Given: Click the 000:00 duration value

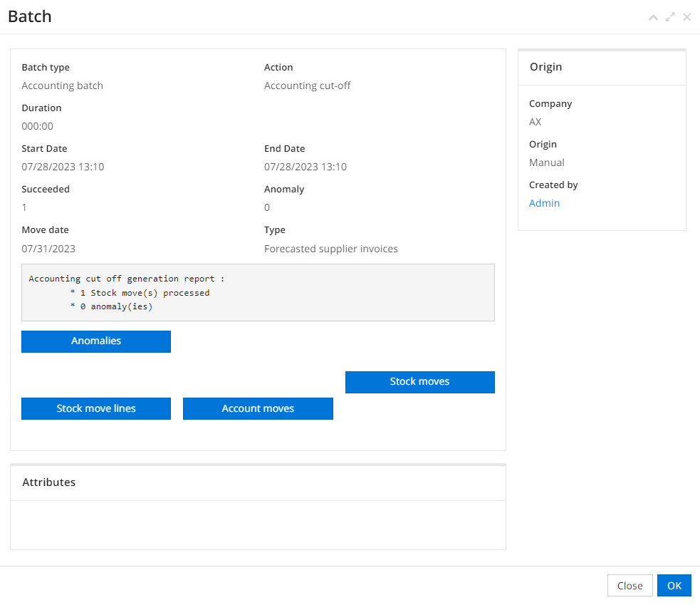Looking at the screenshot, I should pos(38,126).
